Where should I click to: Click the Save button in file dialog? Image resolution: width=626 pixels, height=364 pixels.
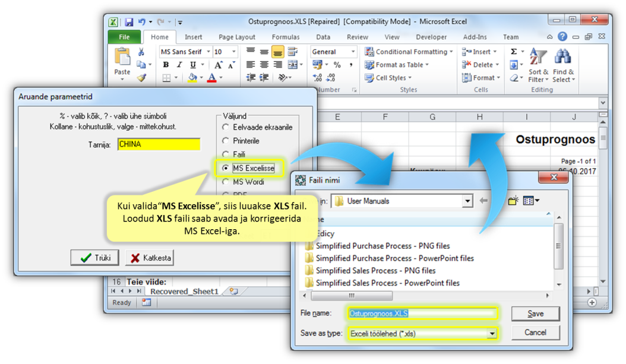535,314
